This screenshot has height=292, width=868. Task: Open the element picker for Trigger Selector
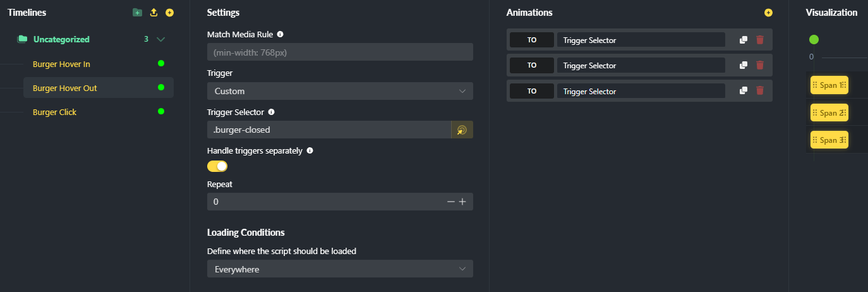[x=462, y=130]
